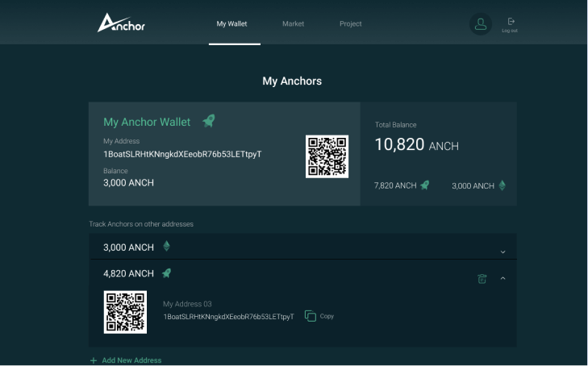Select the My Address 03 address string
Viewport: 588px width, 366px height.
coord(228,317)
